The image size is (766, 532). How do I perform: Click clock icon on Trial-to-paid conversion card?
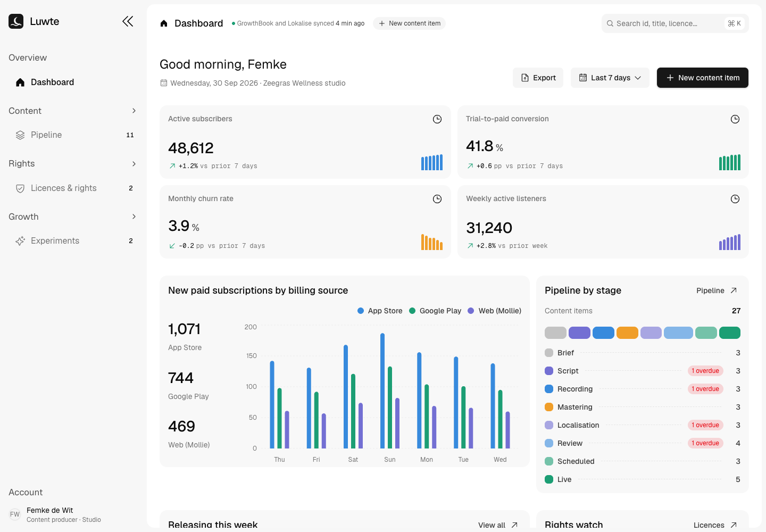735,119
